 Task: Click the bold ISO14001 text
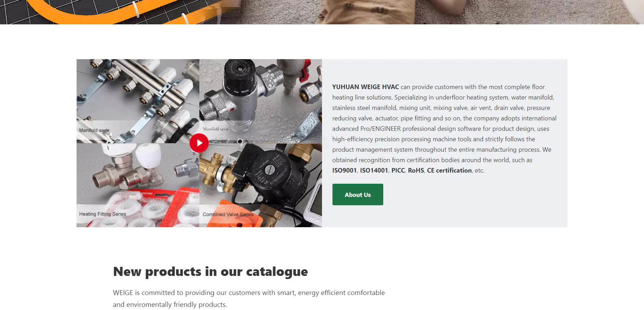coord(374,170)
